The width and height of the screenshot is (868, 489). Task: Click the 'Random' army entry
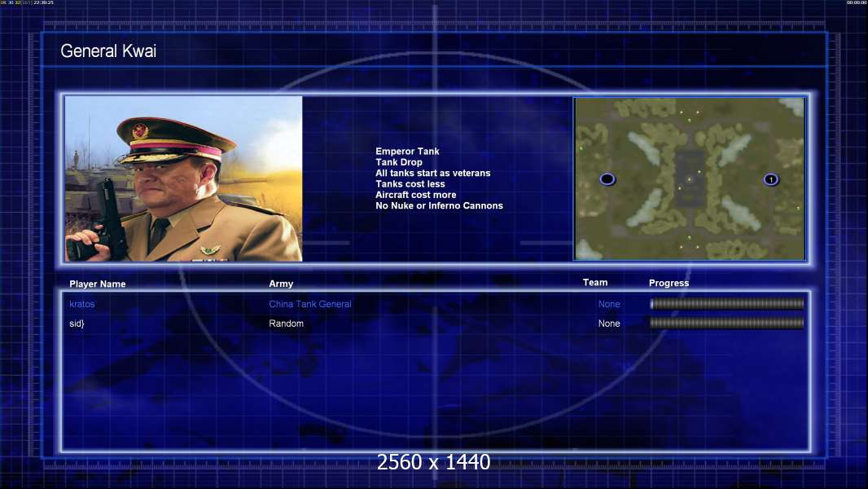[x=286, y=324]
